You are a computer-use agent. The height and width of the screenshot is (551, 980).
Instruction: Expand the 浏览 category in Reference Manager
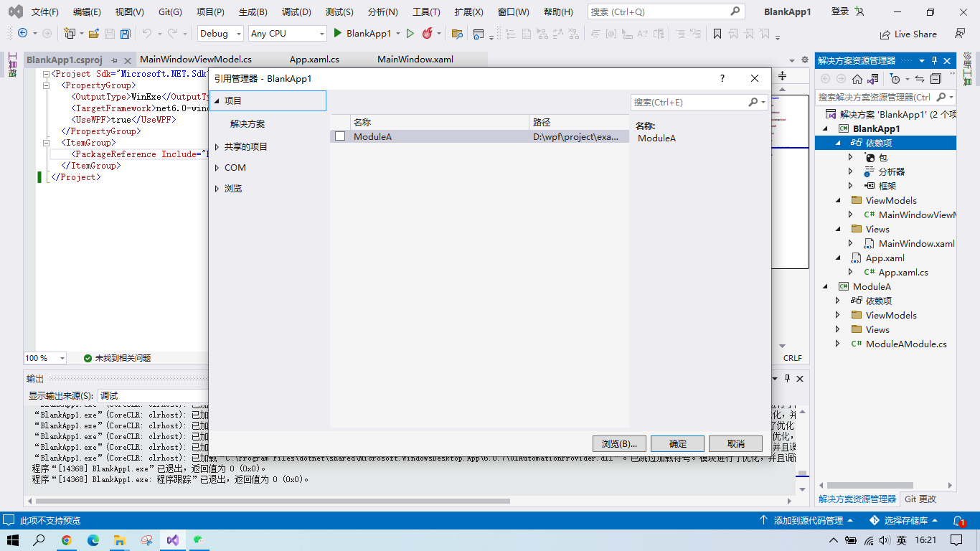click(217, 189)
